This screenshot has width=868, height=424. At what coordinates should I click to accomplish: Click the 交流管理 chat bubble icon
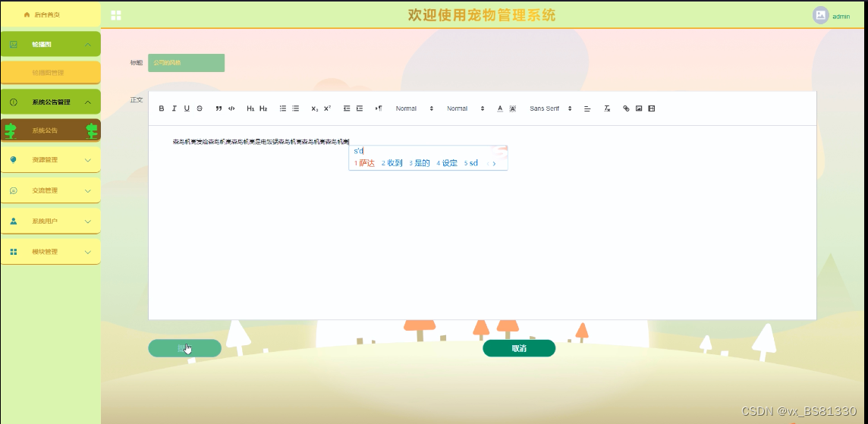(14, 190)
